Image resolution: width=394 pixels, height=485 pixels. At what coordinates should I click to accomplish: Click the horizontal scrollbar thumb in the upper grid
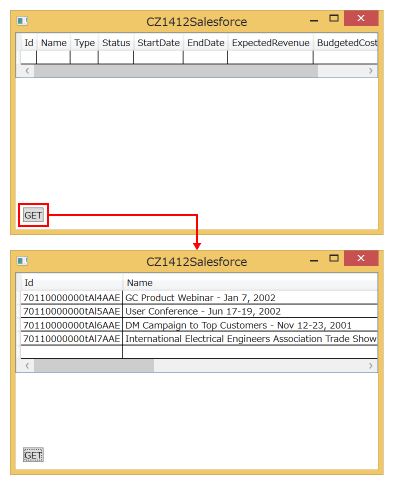click(176, 71)
